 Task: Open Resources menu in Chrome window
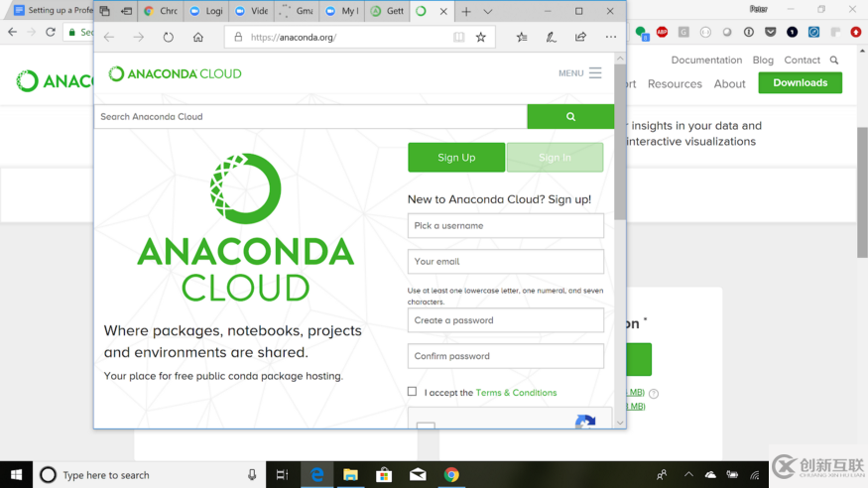coord(675,83)
